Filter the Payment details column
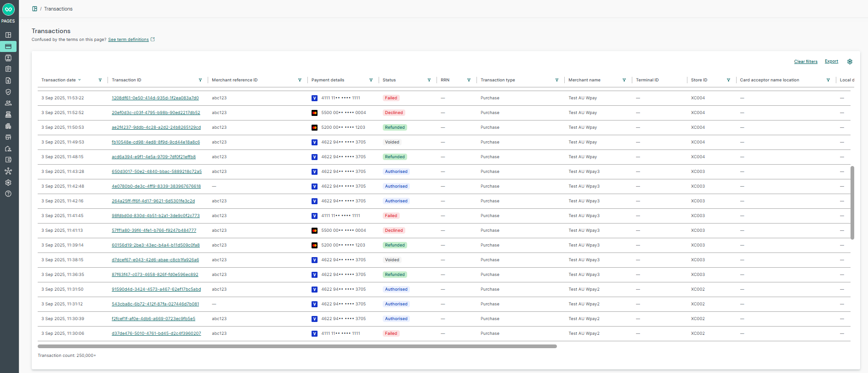The width and height of the screenshot is (868, 373). [371, 80]
